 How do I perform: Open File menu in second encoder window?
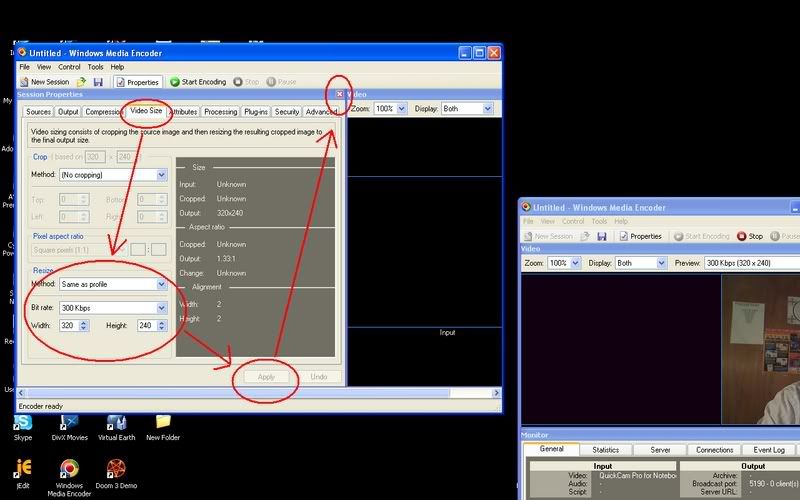tap(528, 221)
